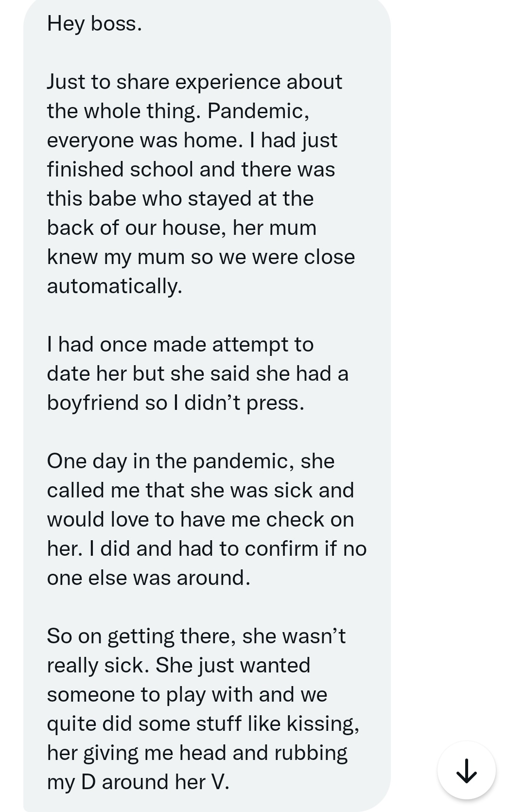Tap the scroll-to-bottom arrow button
525x812 pixels.
click(x=467, y=771)
